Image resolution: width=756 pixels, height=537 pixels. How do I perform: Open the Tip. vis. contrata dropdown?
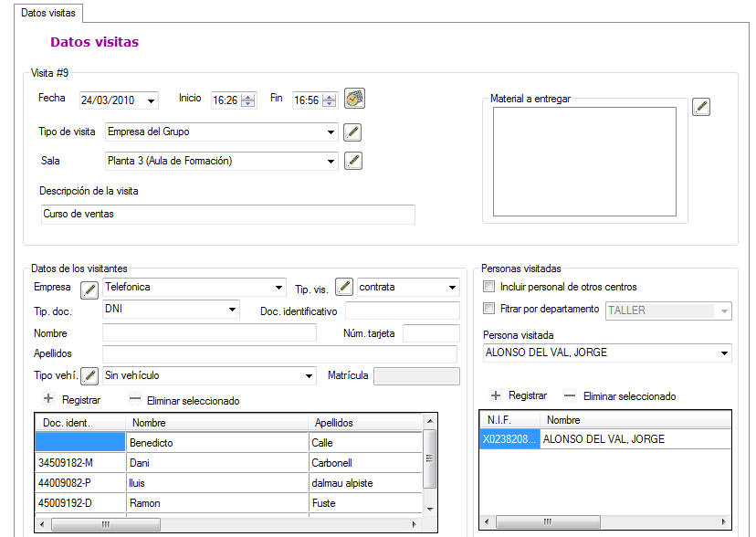point(452,288)
